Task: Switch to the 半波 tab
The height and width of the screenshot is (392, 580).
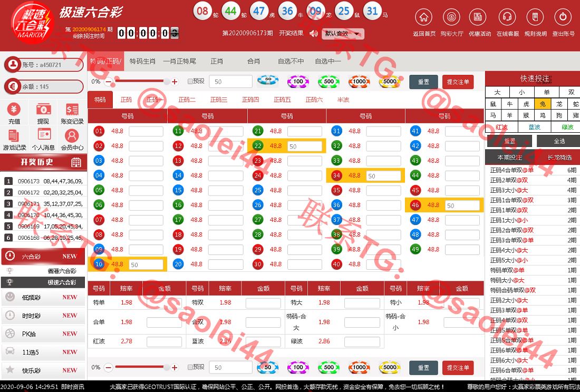Action: [x=343, y=100]
